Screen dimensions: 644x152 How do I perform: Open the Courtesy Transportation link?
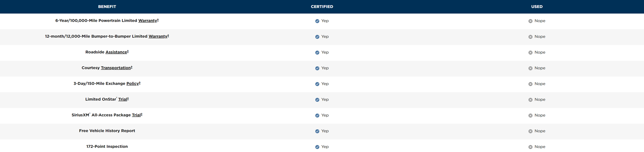pos(116,68)
